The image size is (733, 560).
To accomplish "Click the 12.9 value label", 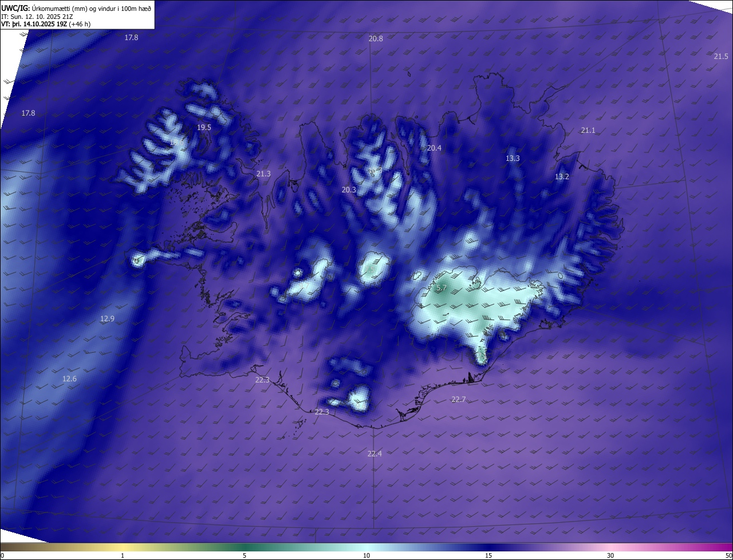I will [107, 318].
